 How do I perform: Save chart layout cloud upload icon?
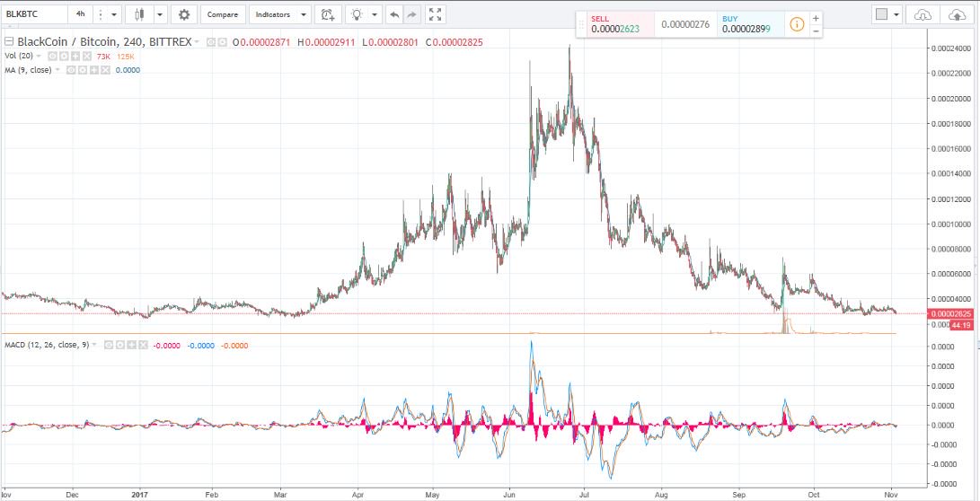pos(957,14)
